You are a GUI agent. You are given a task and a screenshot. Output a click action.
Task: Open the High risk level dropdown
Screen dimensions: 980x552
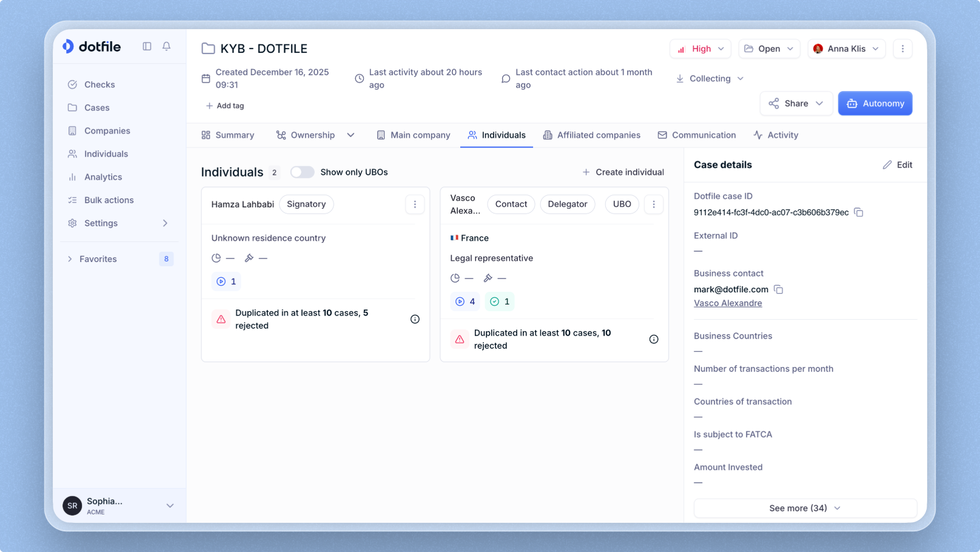(700, 49)
